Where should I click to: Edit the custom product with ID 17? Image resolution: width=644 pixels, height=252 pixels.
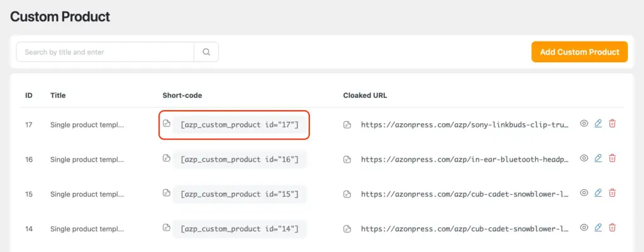coord(598,124)
